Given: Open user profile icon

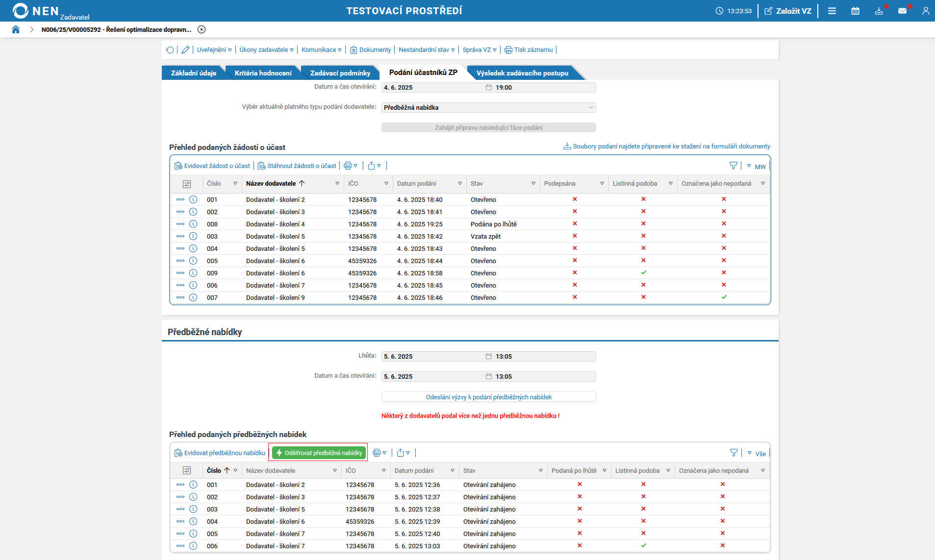Looking at the screenshot, I should (x=926, y=11).
